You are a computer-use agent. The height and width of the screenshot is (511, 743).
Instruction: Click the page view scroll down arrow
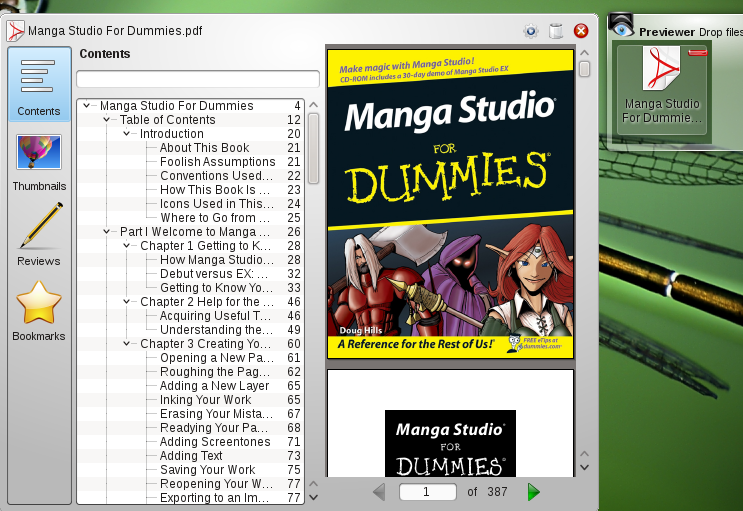585,467
